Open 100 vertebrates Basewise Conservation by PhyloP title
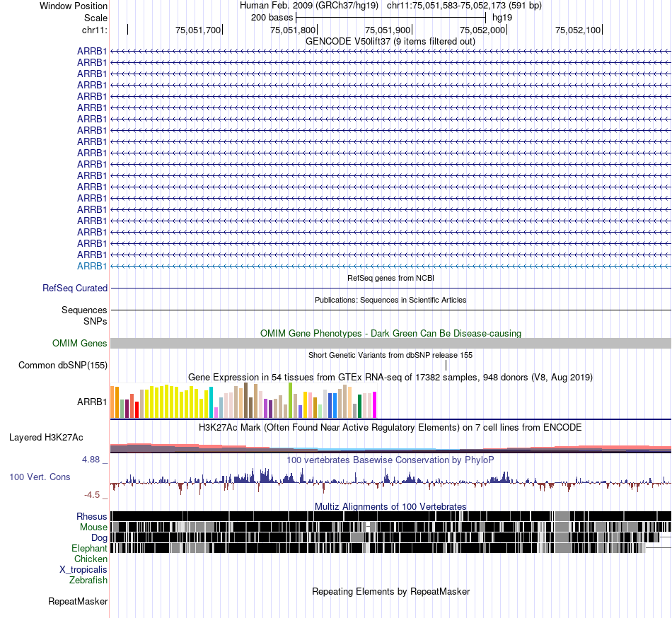The image size is (672, 618). (x=390, y=460)
